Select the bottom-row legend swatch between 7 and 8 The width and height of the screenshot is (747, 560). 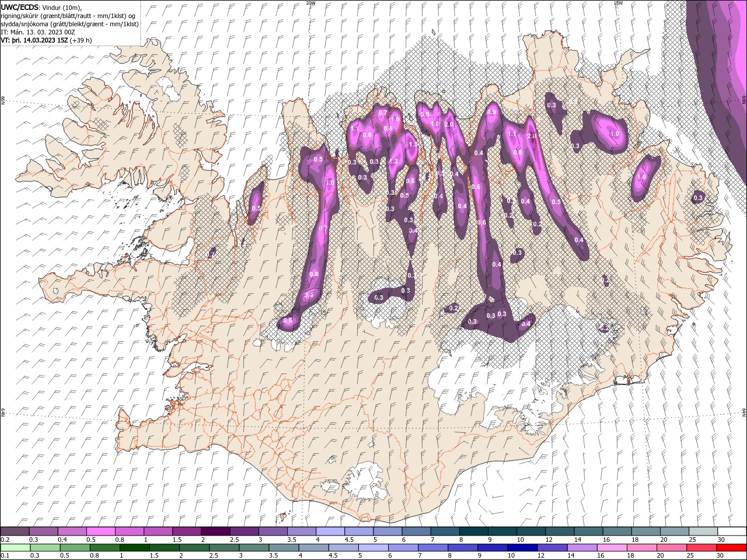(x=432, y=547)
